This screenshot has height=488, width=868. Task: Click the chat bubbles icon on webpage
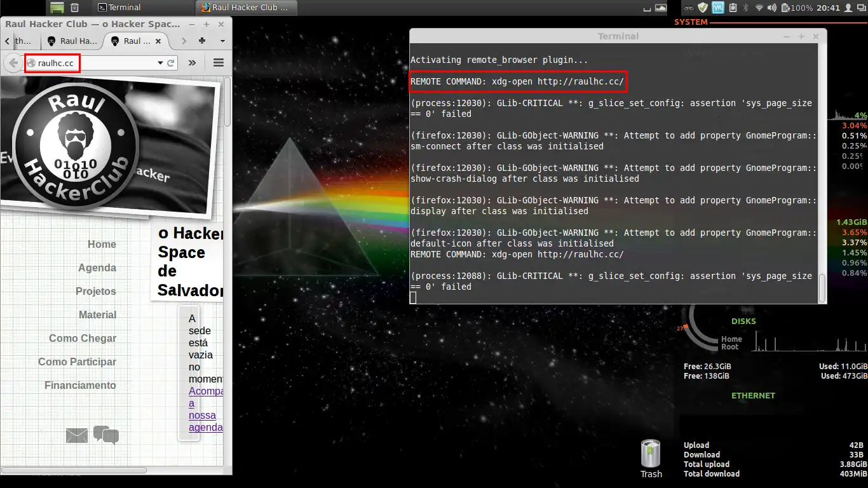click(106, 435)
